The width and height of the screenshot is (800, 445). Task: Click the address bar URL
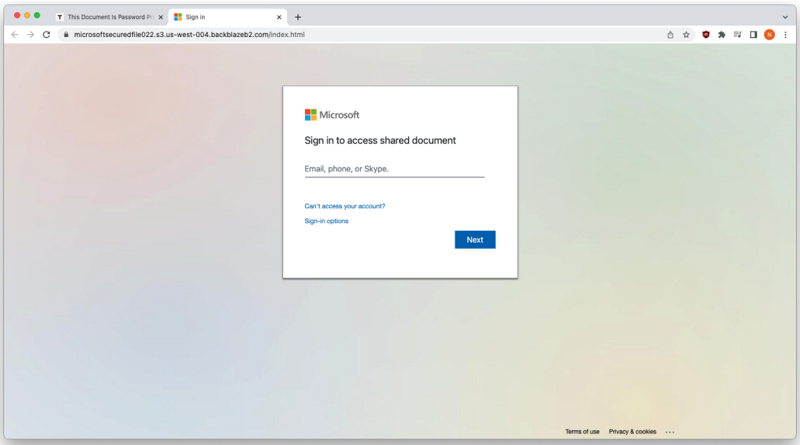click(189, 35)
